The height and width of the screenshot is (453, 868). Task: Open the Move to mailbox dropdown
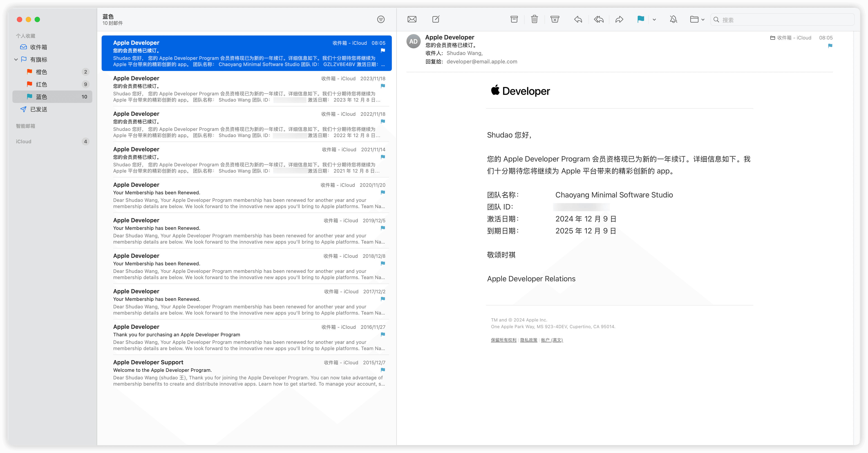(x=697, y=19)
